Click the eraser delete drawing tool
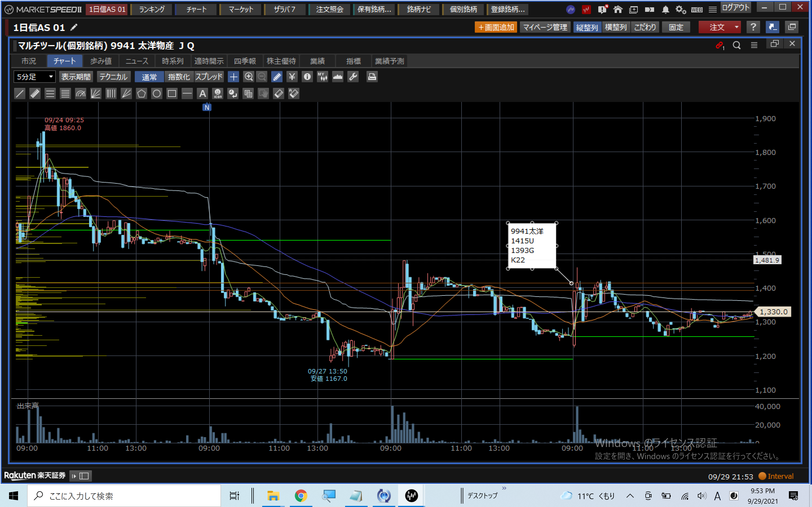Viewport: 812px width, 507px height. tap(279, 94)
